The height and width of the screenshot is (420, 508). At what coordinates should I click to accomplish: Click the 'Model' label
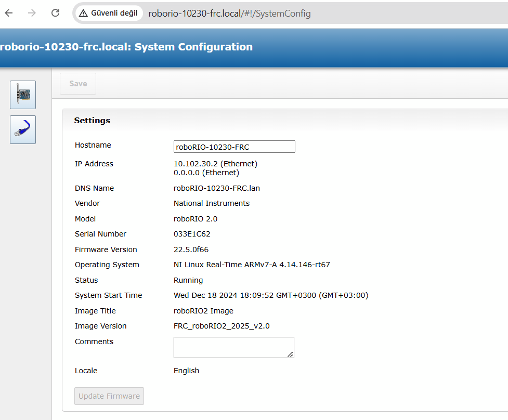coord(85,219)
